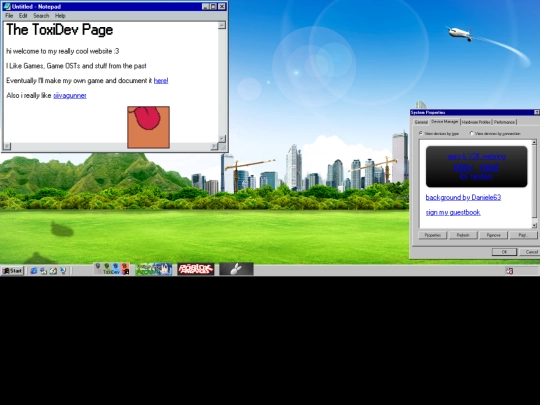Viewport: 540px width, 405px height.
Task: Go to next webring site
Action: tap(489, 167)
